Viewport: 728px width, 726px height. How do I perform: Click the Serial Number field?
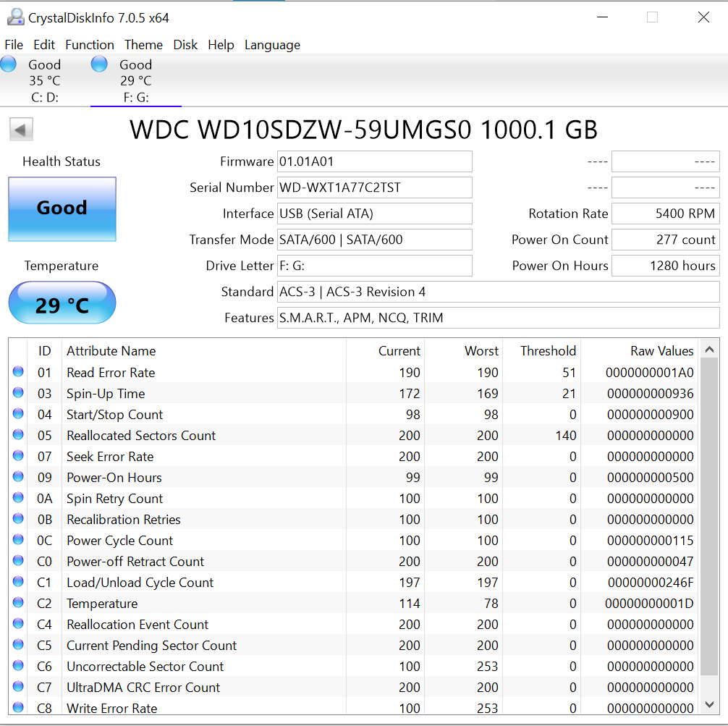click(374, 187)
